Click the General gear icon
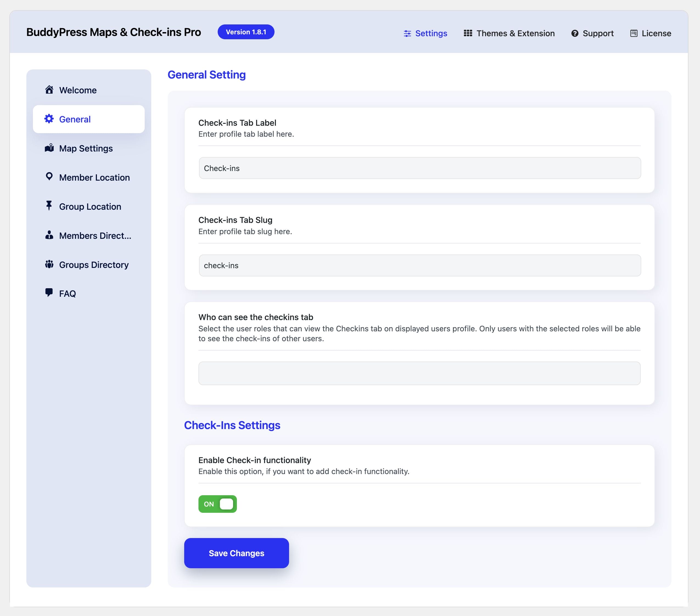Screen dimensions: 700x616 coord(49,119)
